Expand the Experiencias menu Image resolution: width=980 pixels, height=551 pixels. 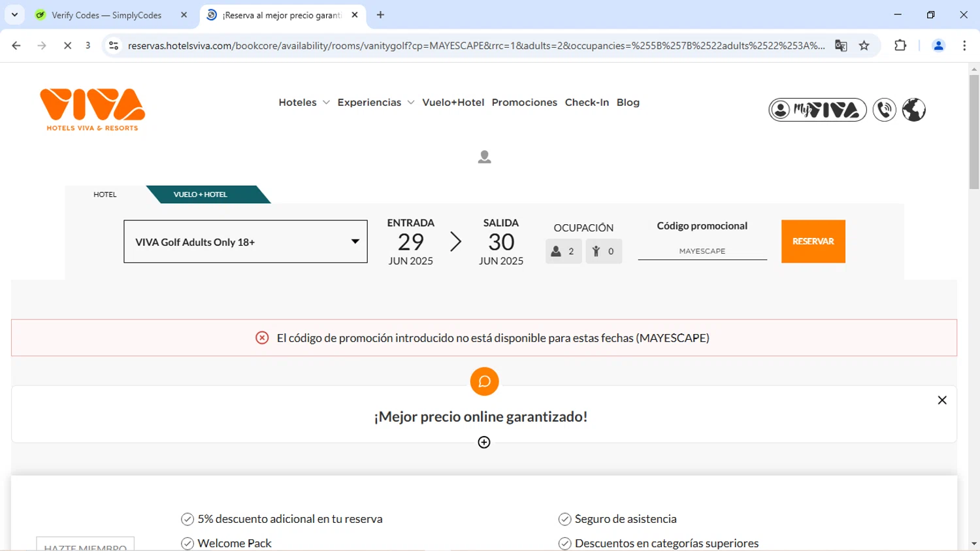click(376, 103)
